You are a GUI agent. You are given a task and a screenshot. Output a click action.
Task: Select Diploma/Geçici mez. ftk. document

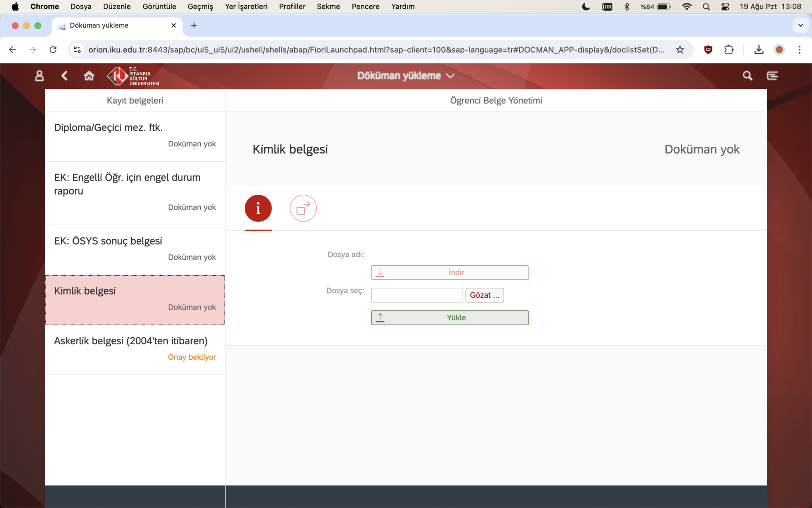[x=135, y=136]
